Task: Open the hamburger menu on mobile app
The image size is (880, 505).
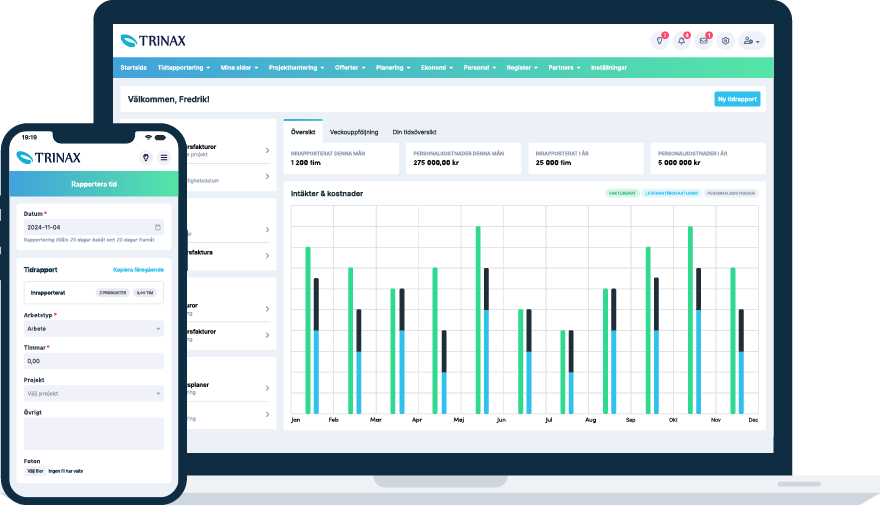Action: (x=164, y=158)
